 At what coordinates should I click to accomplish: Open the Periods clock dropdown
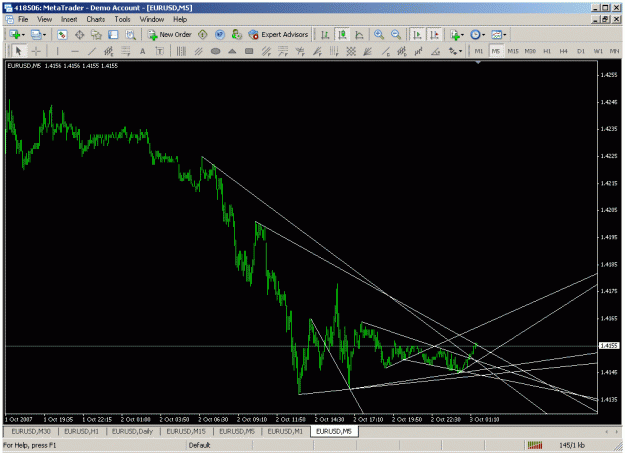[477, 35]
